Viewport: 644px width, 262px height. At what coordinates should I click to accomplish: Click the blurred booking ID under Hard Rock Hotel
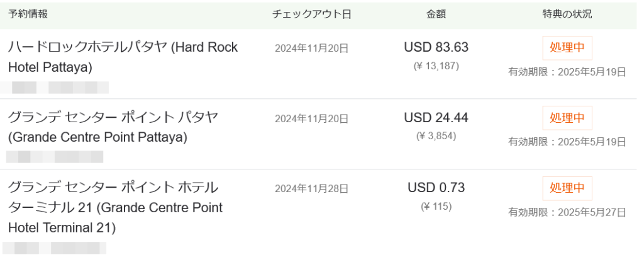pyautogui.click(x=57, y=88)
